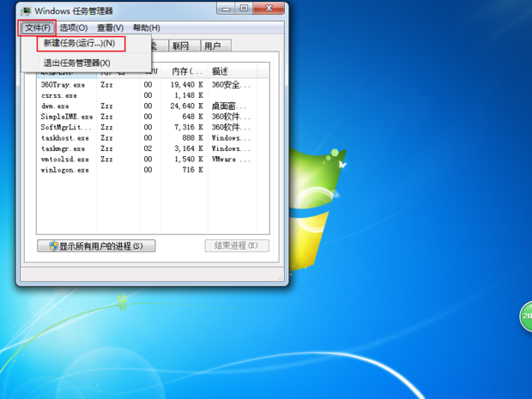Screen dimensions: 532x399
Task: Open the 帮助(H) menu
Action: coord(146,27)
